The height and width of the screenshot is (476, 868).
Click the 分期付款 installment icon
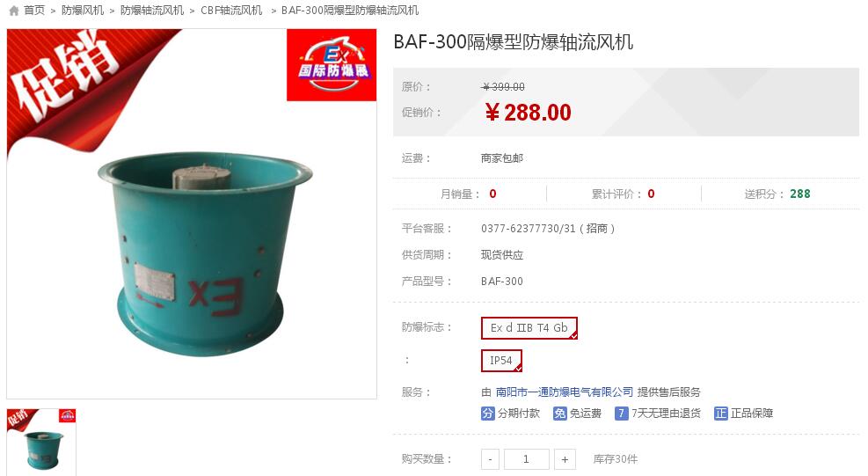click(x=488, y=414)
